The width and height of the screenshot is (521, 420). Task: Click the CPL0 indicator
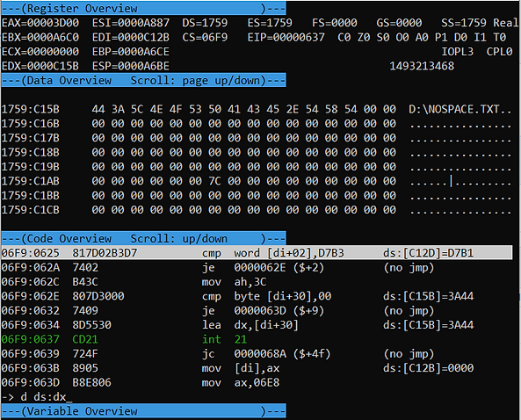pos(499,52)
